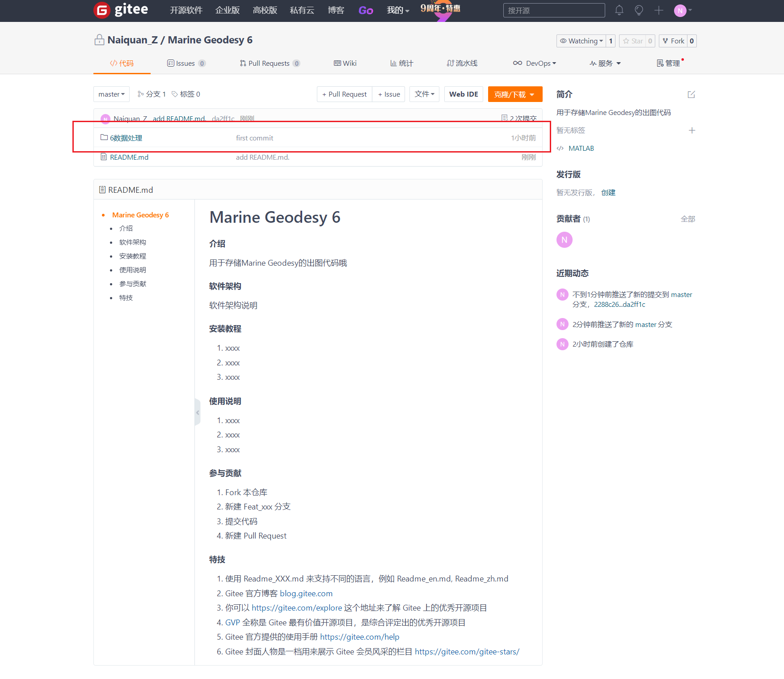Viewport: 784px width, 679px height.
Task: Jump to 介绍 in README outline
Action: [126, 228]
